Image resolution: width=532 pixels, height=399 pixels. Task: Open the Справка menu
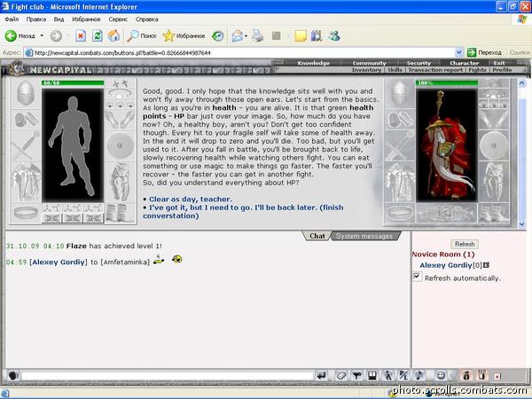click(147, 20)
